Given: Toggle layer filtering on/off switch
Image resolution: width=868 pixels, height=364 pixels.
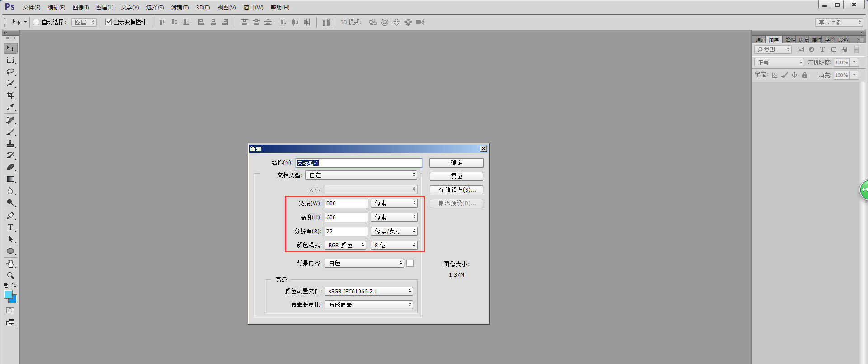Looking at the screenshot, I should click(x=856, y=50).
